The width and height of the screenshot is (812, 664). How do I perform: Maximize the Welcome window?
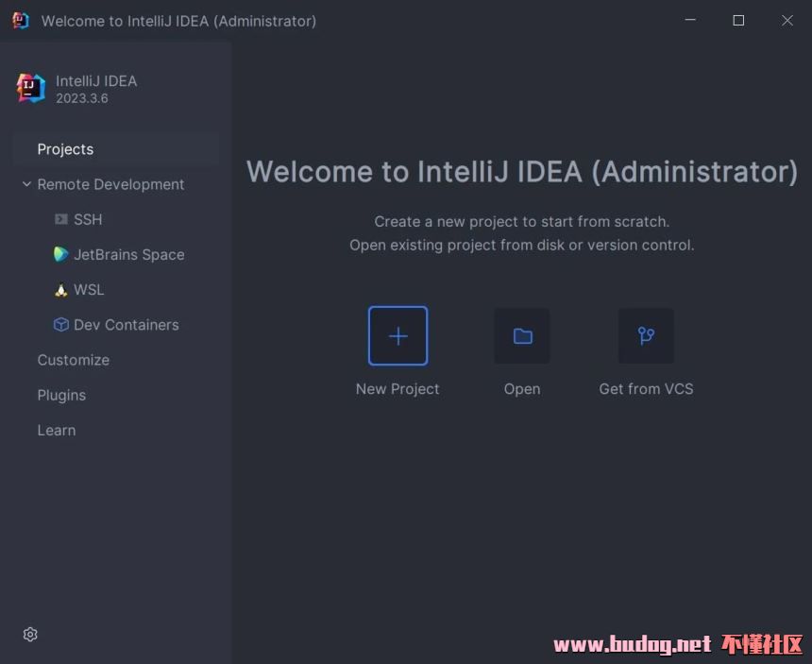(x=738, y=21)
